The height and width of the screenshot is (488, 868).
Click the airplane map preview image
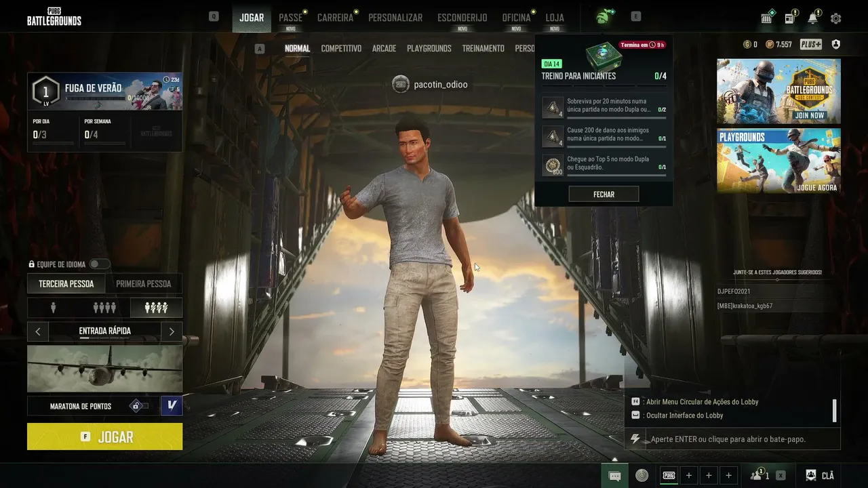pyautogui.click(x=104, y=369)
